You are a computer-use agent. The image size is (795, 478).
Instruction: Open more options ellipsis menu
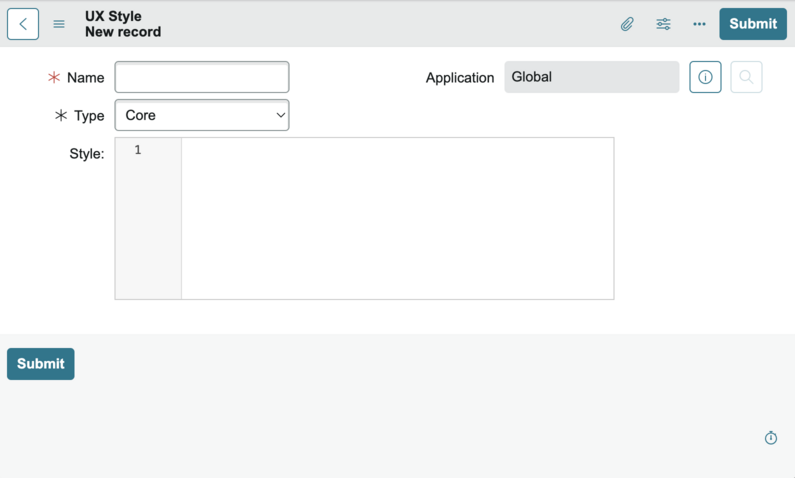click(699, 24)
